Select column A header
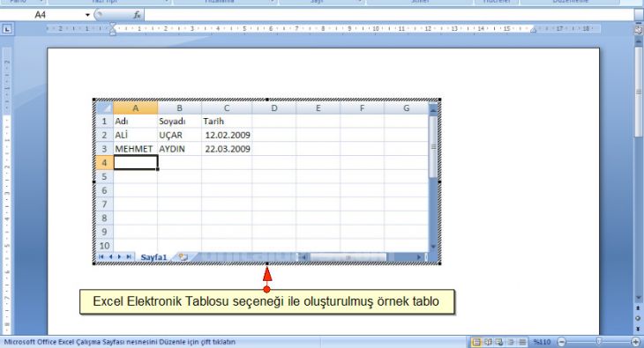The height and width of the screenshot is (348, 644). pyautogui.click(x=136, y=108)
